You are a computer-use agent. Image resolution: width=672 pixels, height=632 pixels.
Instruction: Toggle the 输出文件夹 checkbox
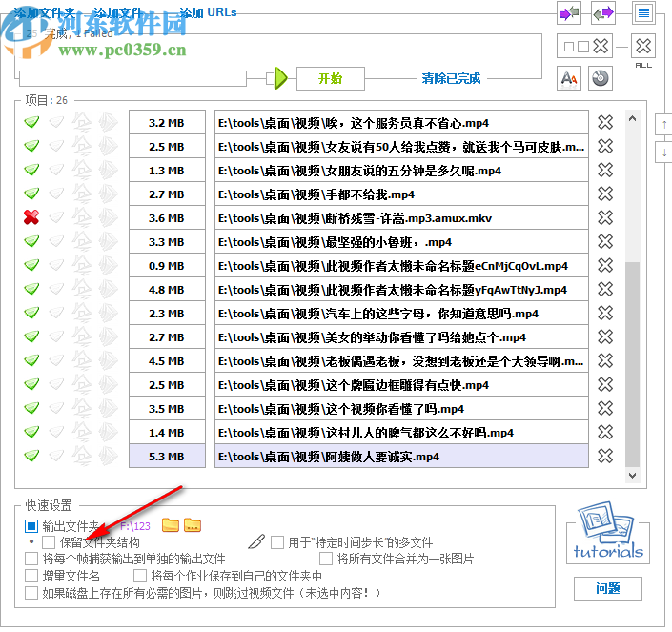tap(31, 526)
